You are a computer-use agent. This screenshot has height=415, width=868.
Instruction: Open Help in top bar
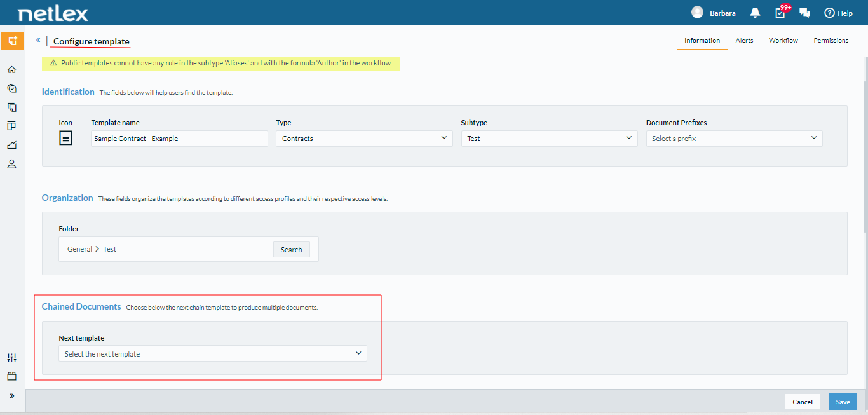coord(838,13)
